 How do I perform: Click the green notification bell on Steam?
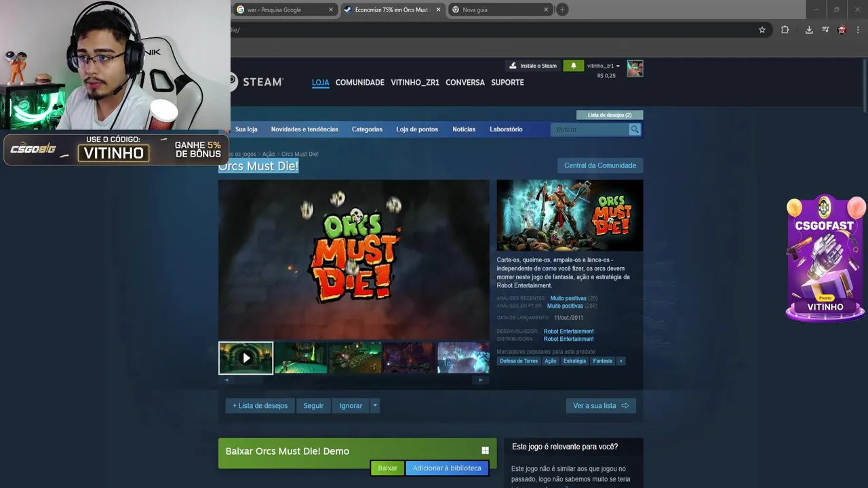573,66
